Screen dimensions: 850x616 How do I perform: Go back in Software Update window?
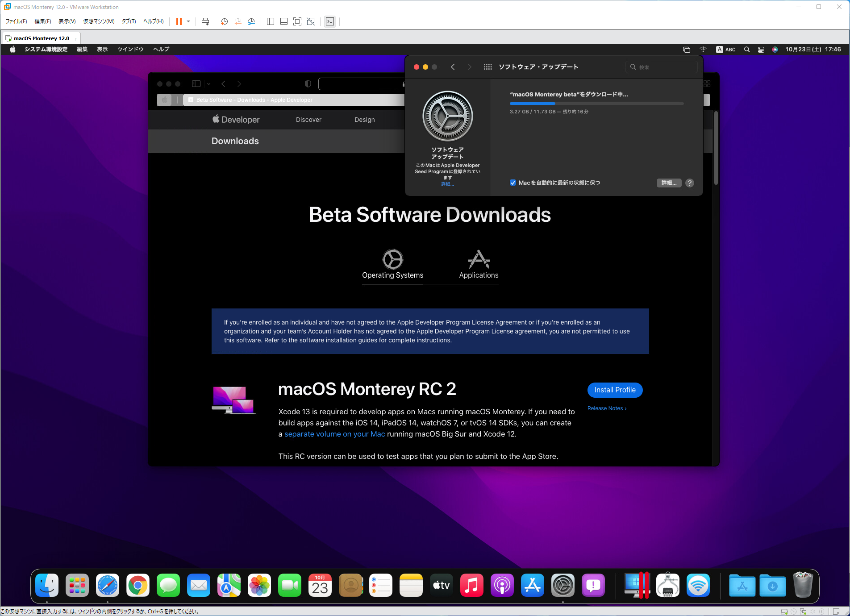(453, 67)
